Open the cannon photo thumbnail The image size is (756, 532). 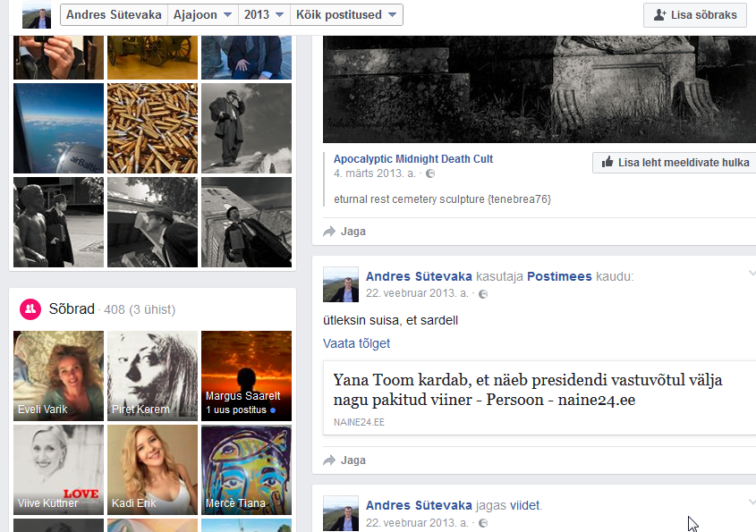[152, 57]
